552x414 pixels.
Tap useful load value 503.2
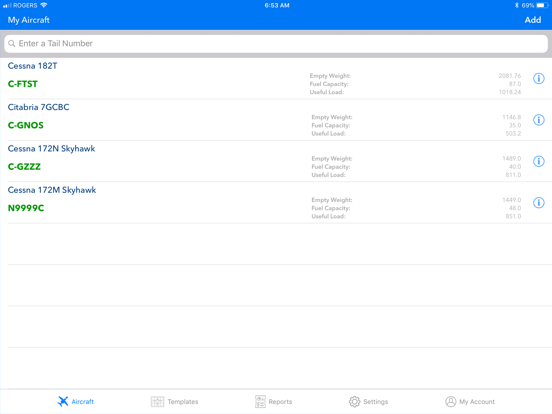pyautogui.click(x=513, y=134)
